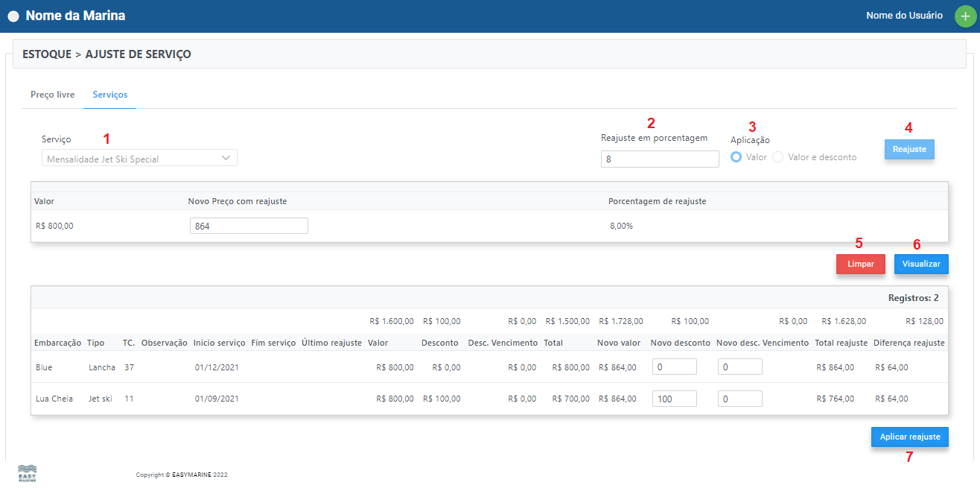Click the Novo Preço com reajuste input
Image resolution: width=980 pixels, height=488 pixels.
pyautogui.click(x=249, y=226)
